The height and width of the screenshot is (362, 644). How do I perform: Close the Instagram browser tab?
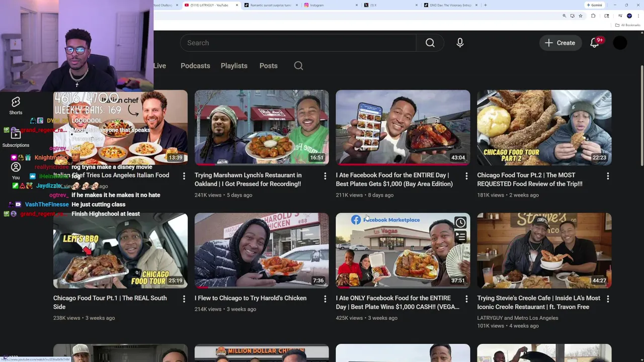tap(357, 5)
